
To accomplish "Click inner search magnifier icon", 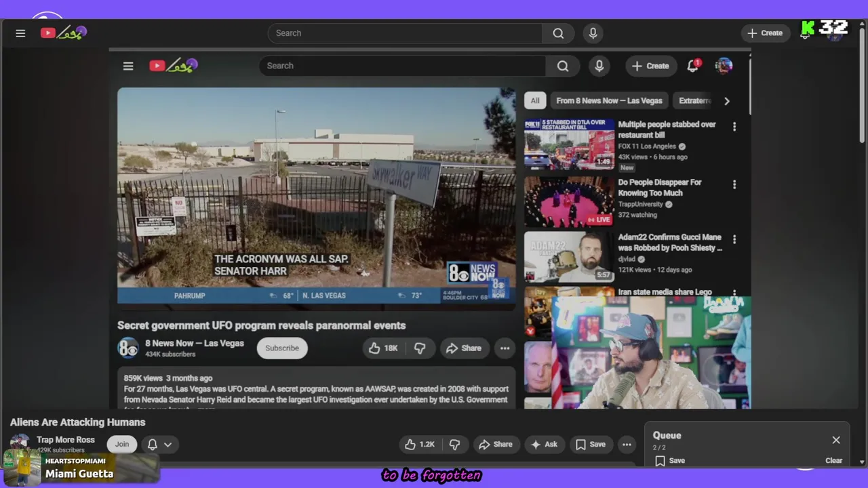I will tap(563, 66).
